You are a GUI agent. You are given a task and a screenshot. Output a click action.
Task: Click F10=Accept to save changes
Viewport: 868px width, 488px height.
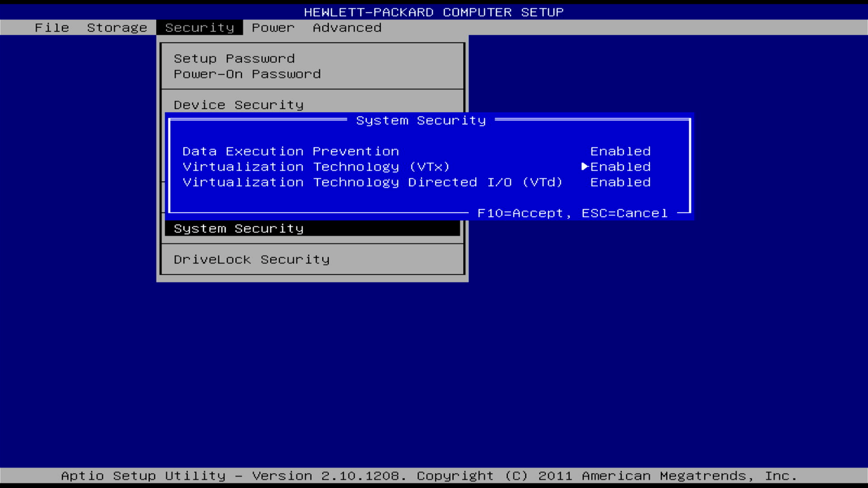pyautogui.click(x=520, y=214)
